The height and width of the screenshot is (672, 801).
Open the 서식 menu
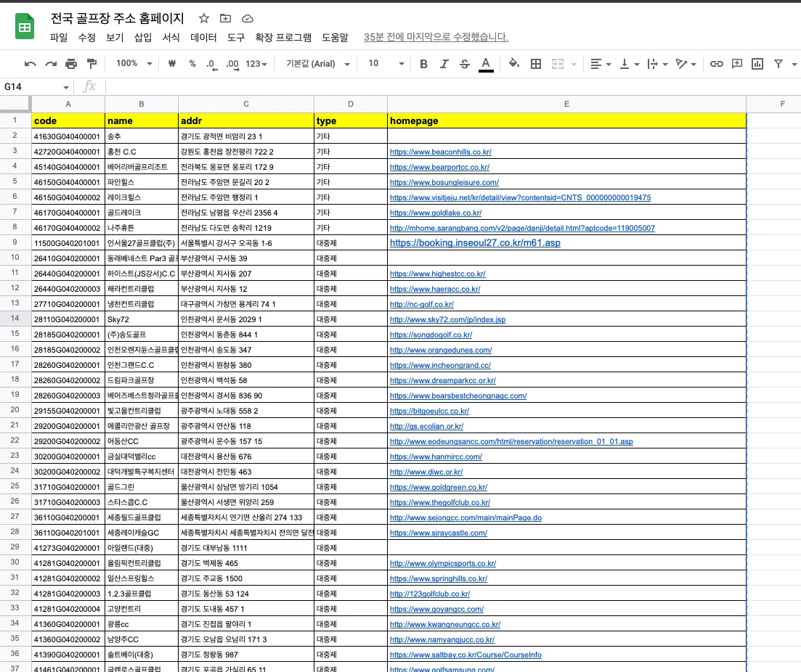coord(171,37)
